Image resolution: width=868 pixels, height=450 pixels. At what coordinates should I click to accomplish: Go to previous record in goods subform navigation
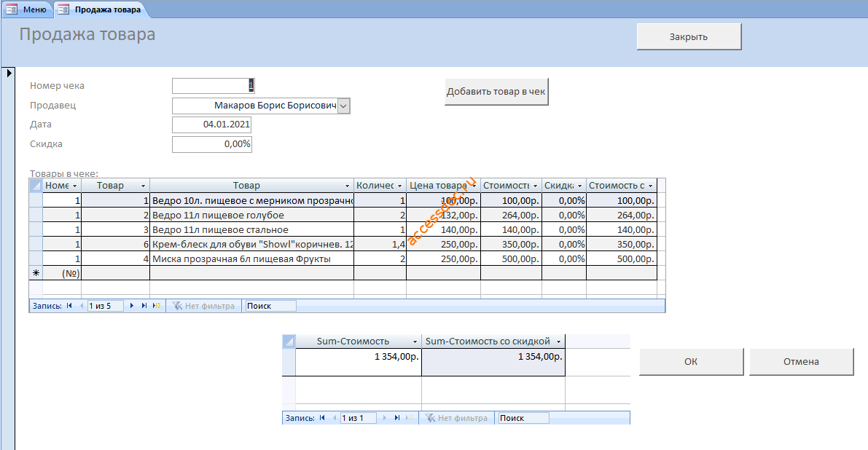(82, 306)
